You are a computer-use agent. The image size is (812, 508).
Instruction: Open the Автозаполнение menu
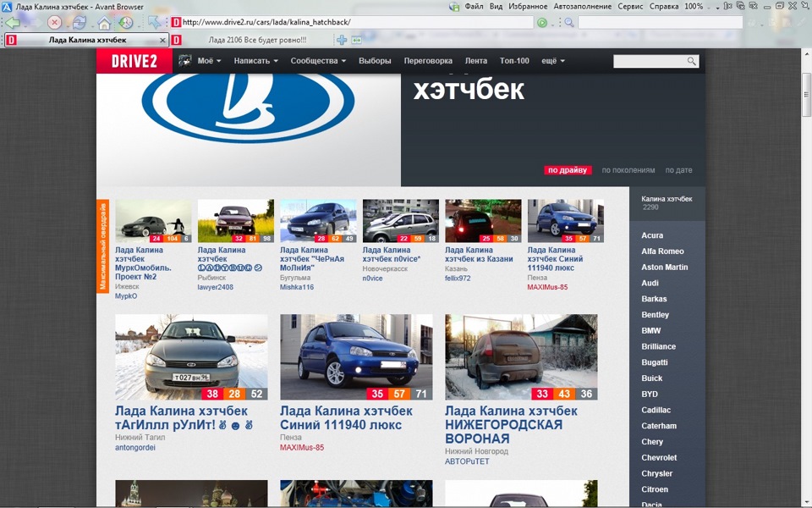(582, 6)
